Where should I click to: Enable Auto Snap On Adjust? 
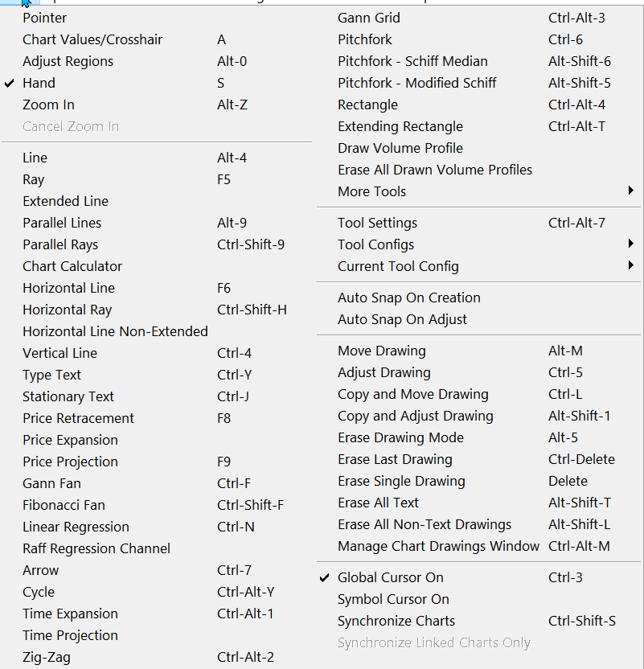[x=402, y=319]
